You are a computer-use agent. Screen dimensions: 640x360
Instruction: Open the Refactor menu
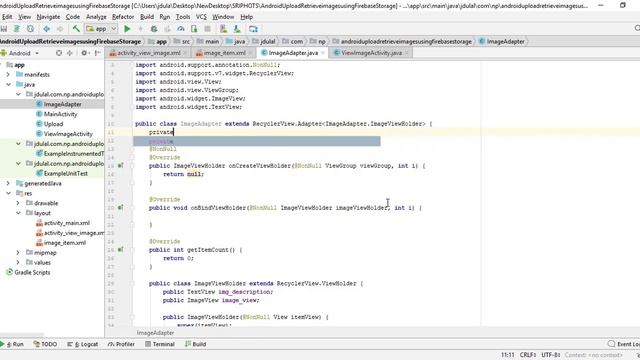click(123, 17)
